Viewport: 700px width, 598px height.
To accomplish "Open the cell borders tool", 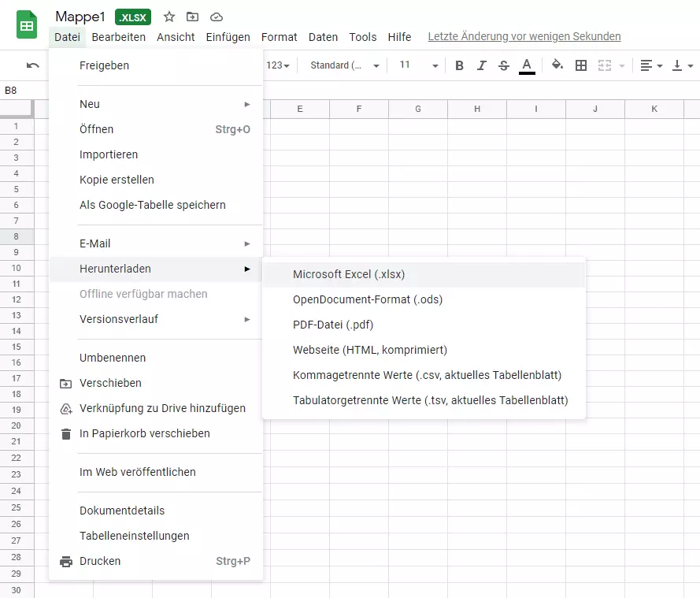I will [x=581, y=65].
